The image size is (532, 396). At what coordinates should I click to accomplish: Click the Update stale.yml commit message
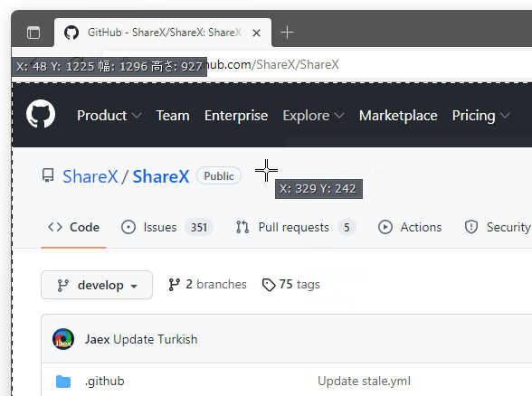(364, 382)
